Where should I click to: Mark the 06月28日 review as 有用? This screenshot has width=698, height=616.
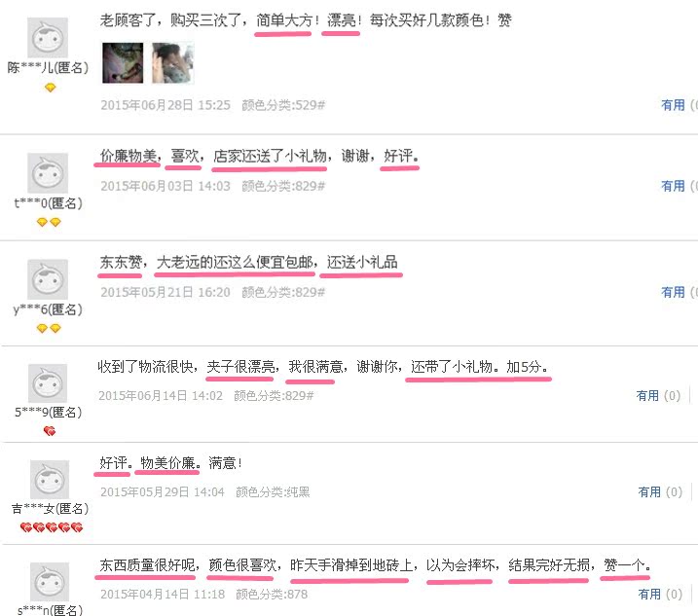coord(673,105)
